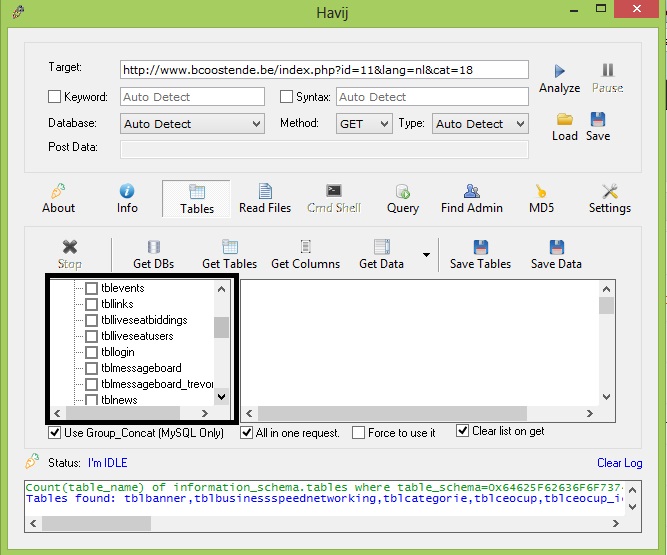Click the Get Data icon
This screenshot has height=555, width=667.
click(382, 247)
